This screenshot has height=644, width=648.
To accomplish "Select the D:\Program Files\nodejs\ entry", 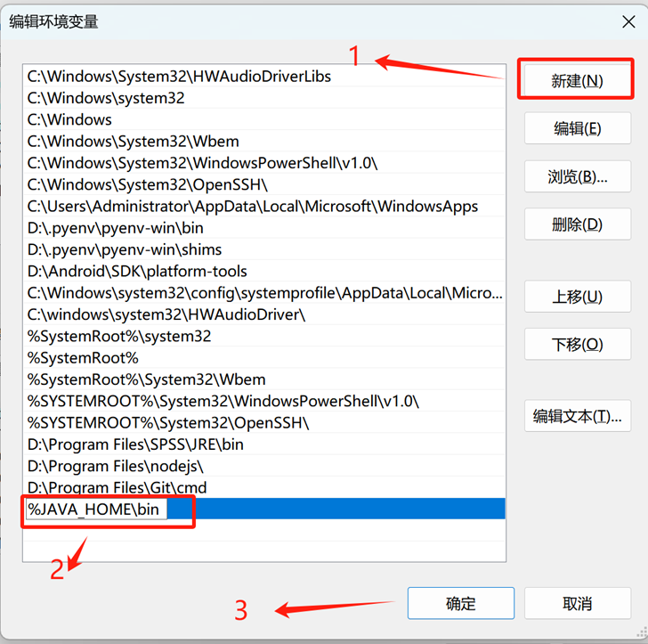I will [264, 466].
